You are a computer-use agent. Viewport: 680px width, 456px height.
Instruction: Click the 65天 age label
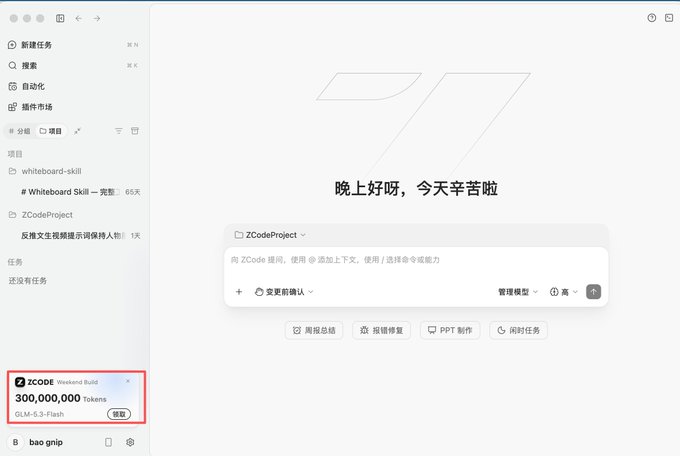[133, 192]
